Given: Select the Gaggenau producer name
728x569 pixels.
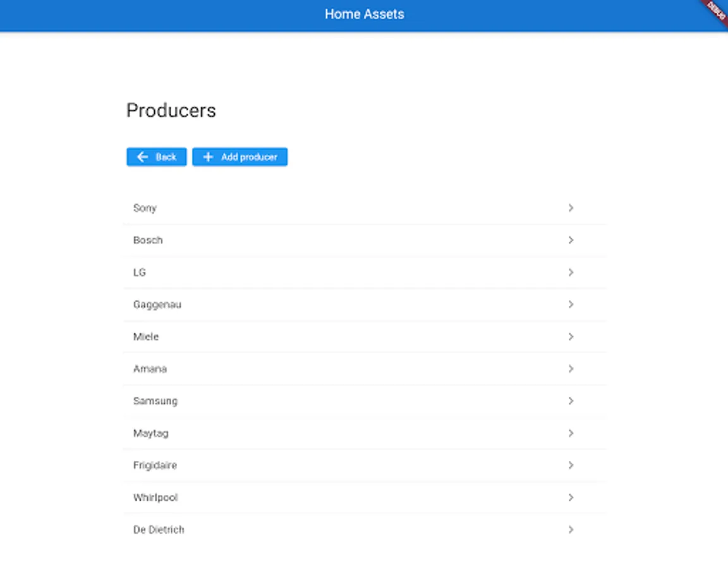Looking at the screenshot, I should pyautogui.click(x=157, y=305).
